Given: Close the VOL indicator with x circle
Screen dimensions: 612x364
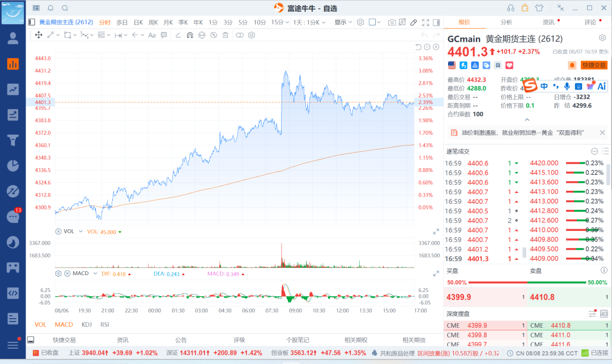Looking at the screenshot, I should tap(58, 232).
